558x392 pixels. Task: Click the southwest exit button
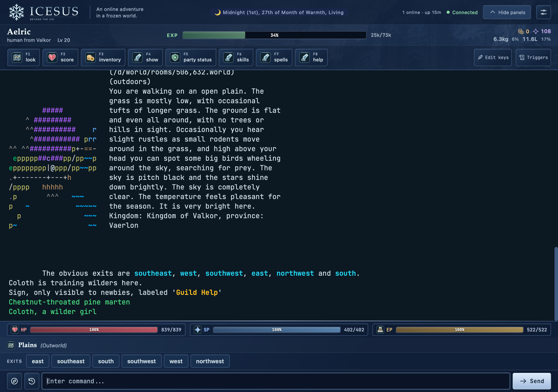pos(141,361)
